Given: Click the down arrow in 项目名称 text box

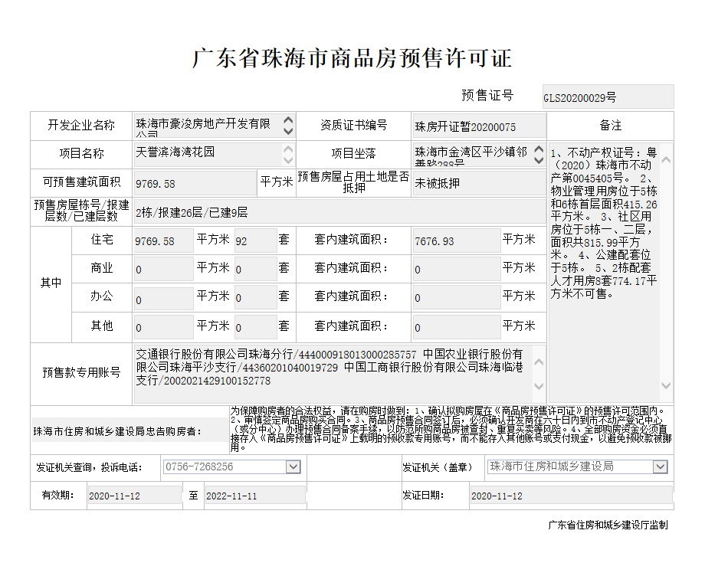Looking at the screenshot, I should 287,159.
